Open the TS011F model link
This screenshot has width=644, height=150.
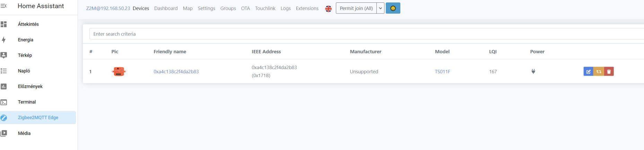pos(442,72)
